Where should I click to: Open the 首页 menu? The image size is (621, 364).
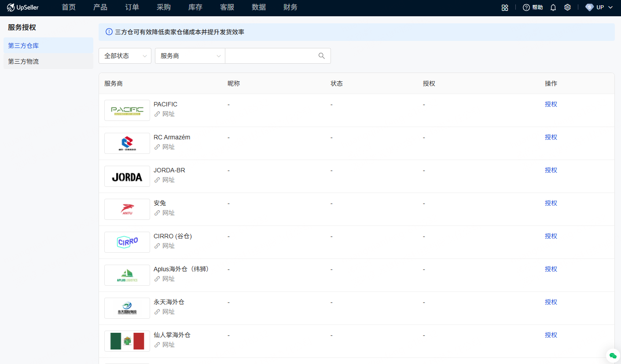click(x=69, y=7)
